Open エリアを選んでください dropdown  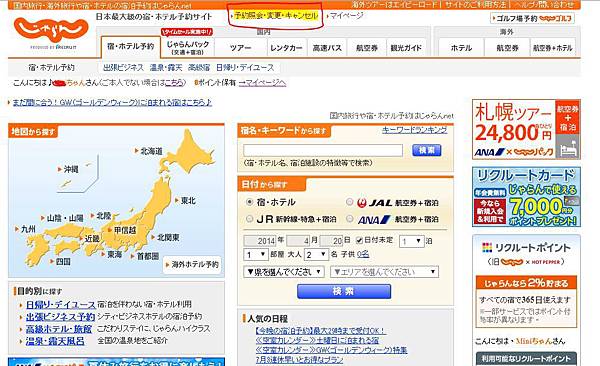tap(384, 272)
